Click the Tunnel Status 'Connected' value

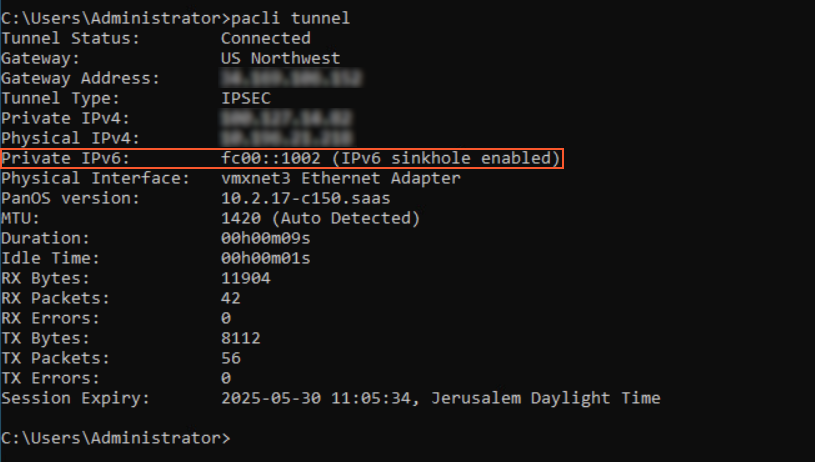coord(265,38)
